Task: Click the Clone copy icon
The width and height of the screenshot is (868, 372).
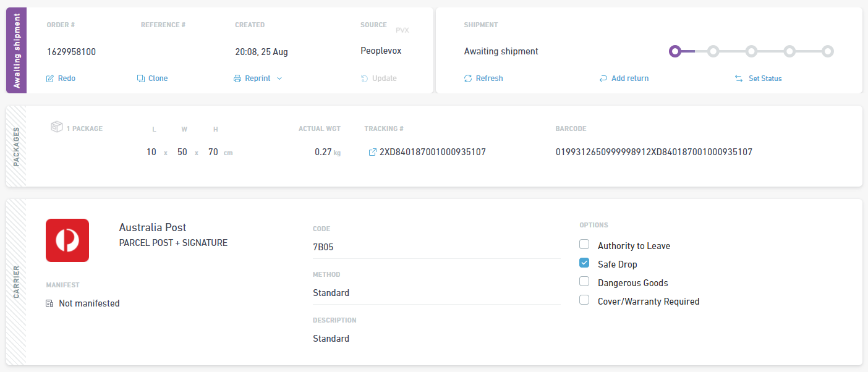Action: tap(141, 78)
